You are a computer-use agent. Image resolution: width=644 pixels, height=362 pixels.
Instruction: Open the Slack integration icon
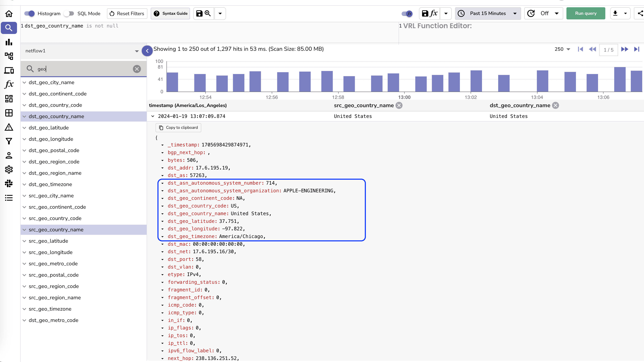[9, 183]
